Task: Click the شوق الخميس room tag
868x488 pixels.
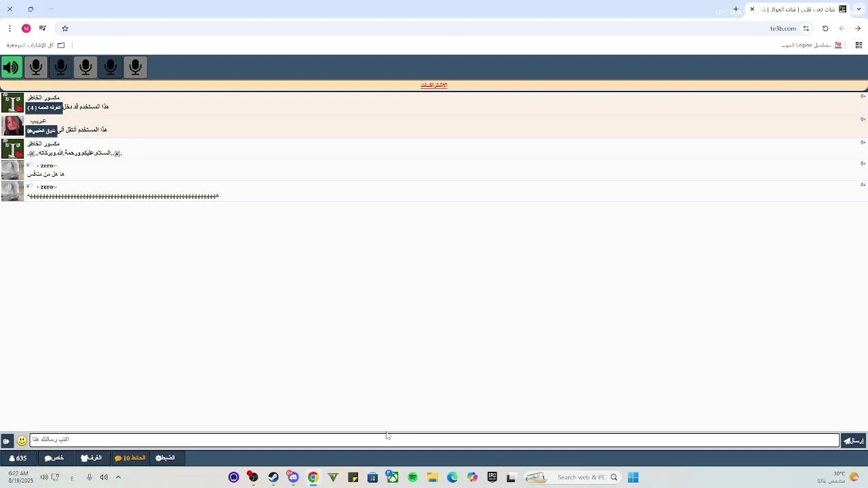Action: point(42,131)
